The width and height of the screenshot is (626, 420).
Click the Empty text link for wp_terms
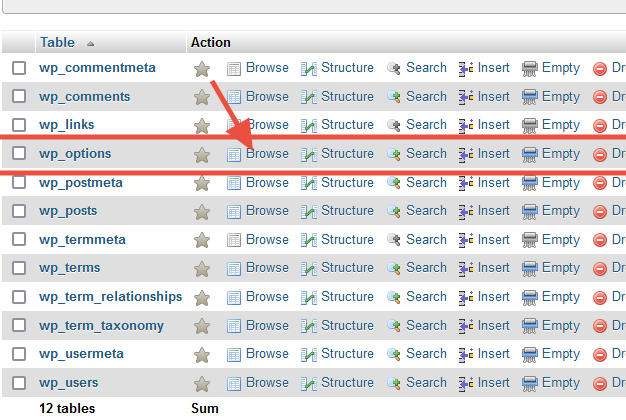pos(560,268)
